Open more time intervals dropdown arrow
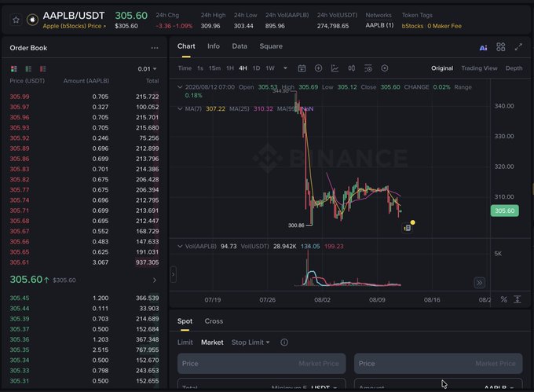The width and height of the screenshot is (534, 392). tap(285, 68)
